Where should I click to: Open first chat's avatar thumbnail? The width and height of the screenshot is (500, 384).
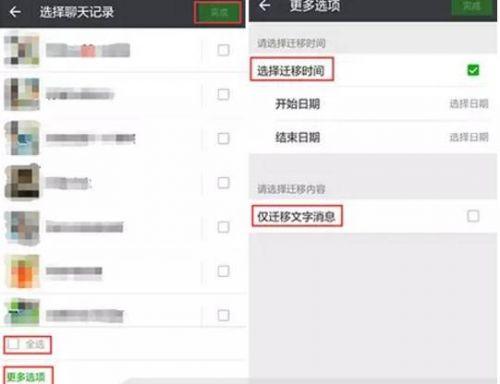(x=22, y=49)
